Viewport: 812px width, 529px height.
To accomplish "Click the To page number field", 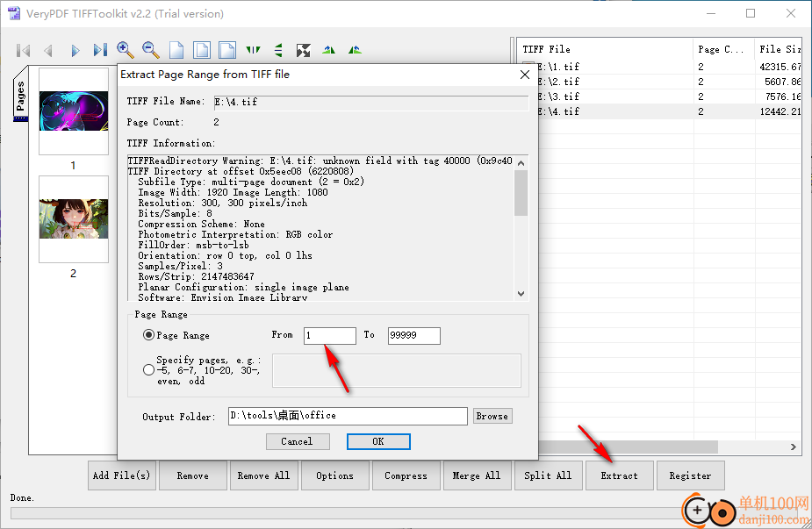I will click(414, 335).
